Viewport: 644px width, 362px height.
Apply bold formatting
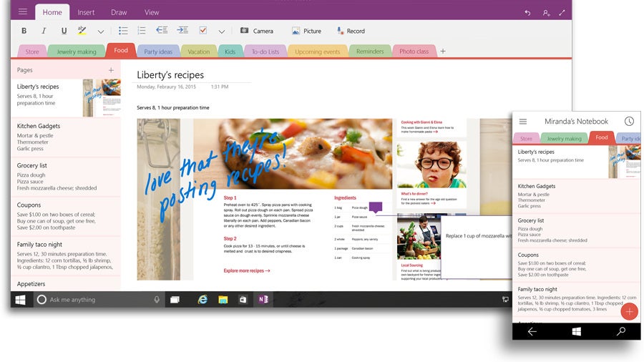[x=24, y=31]
